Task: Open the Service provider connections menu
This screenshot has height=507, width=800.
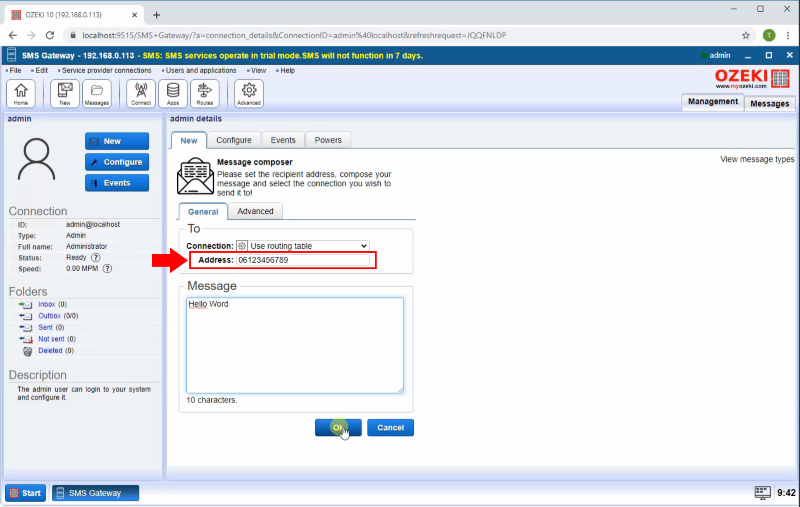Action: 105,70
